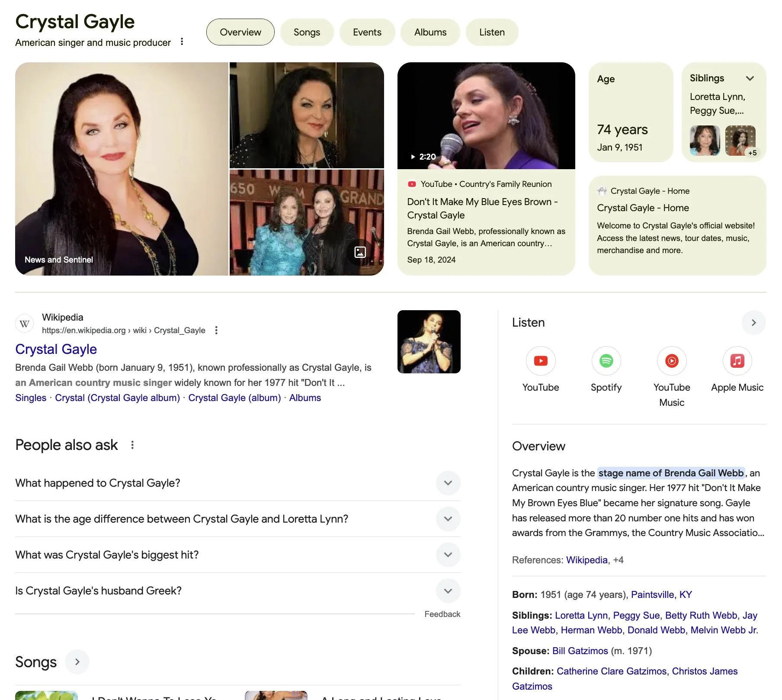Open the three-dot menu next to Wikipedia URL
The height and width of the screenshot is (700, 782).
coord(216,331)
